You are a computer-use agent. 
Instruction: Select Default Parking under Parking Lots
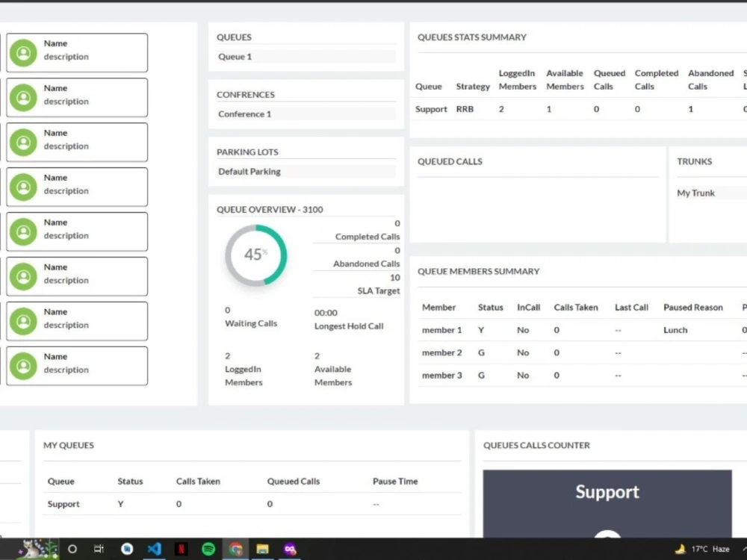tap(306, 172)
